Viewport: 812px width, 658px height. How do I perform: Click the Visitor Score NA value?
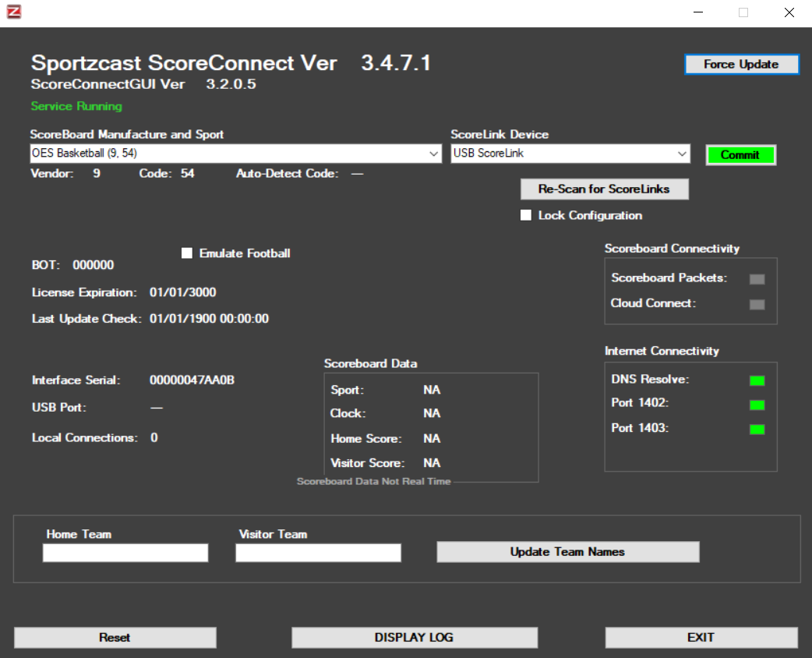[x=432, y=463]
